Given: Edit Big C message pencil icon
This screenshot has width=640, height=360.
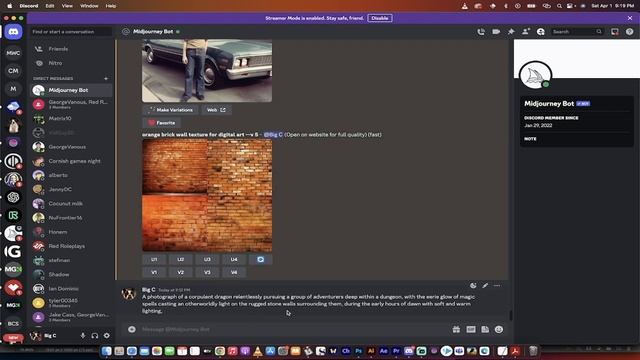Looking at the screenshot, I should click(x=485, y=286).
